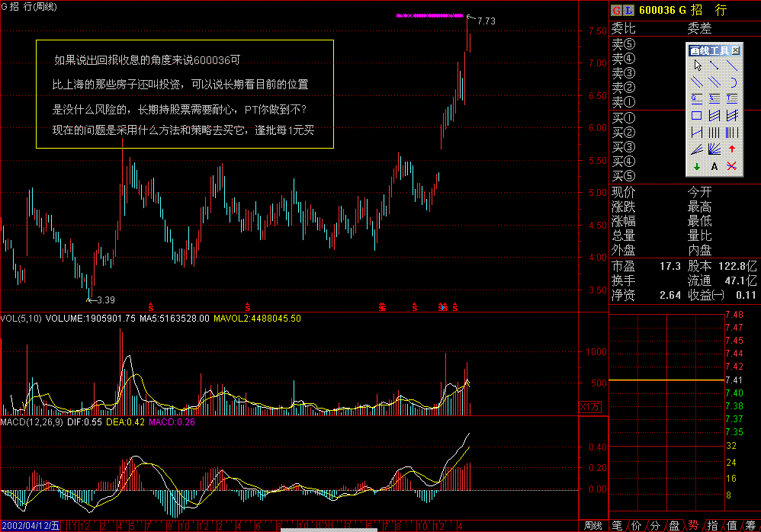Select the green down arrow marker tool
Image resolution: width=761 pixels, height=532 pixels.
coord(698,166)
